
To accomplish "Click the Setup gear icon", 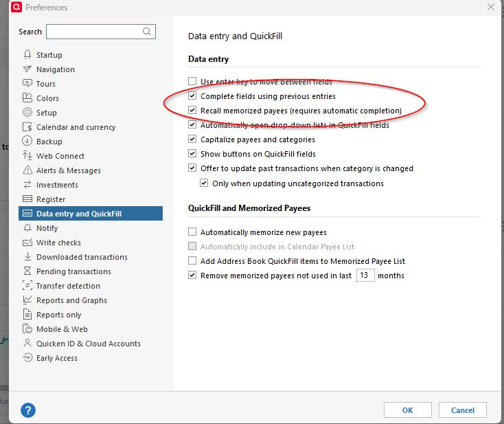I will [27, 112].
